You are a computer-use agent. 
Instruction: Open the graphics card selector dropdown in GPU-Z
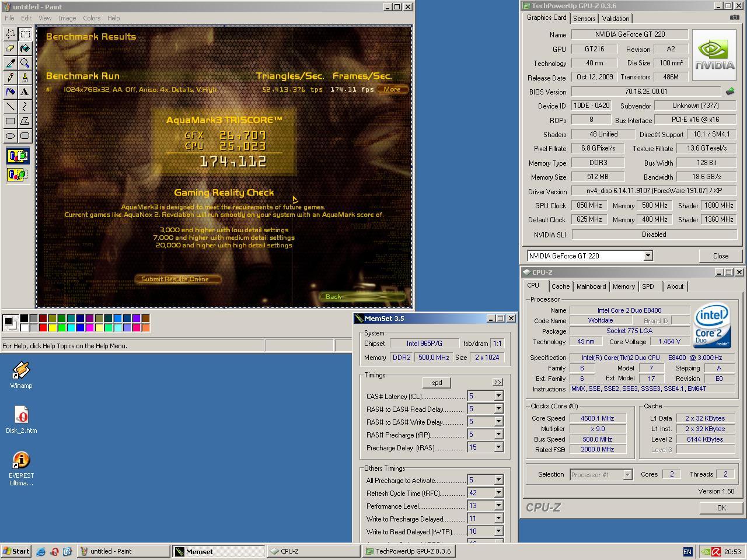tap(648, 256)
